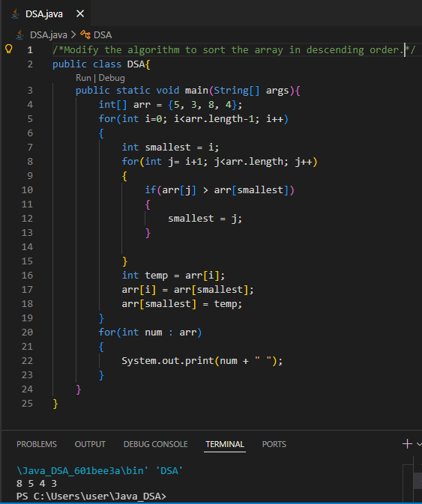Open the DEBUG CONSOLE tab
Image resolution: width=422 pixels, height=504 pixels.
[x=156, y=444]
